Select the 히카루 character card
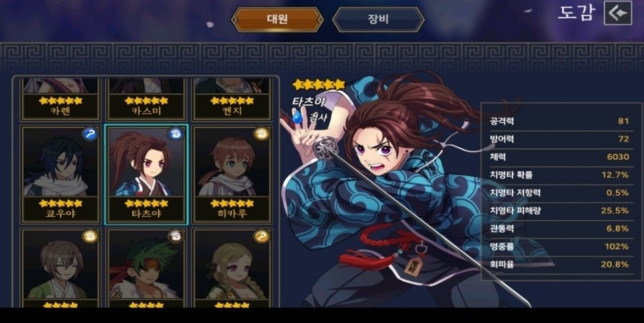 coord(232,174)
